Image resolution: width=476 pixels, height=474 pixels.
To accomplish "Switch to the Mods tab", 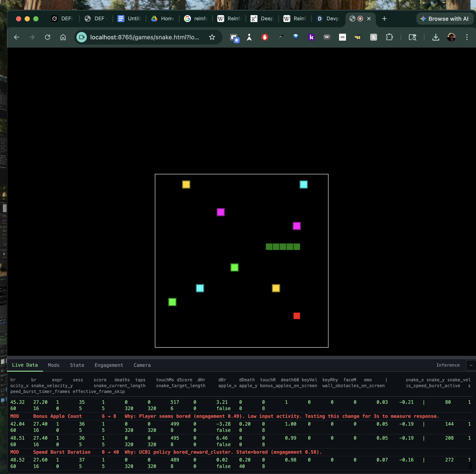I will (54, 365).
